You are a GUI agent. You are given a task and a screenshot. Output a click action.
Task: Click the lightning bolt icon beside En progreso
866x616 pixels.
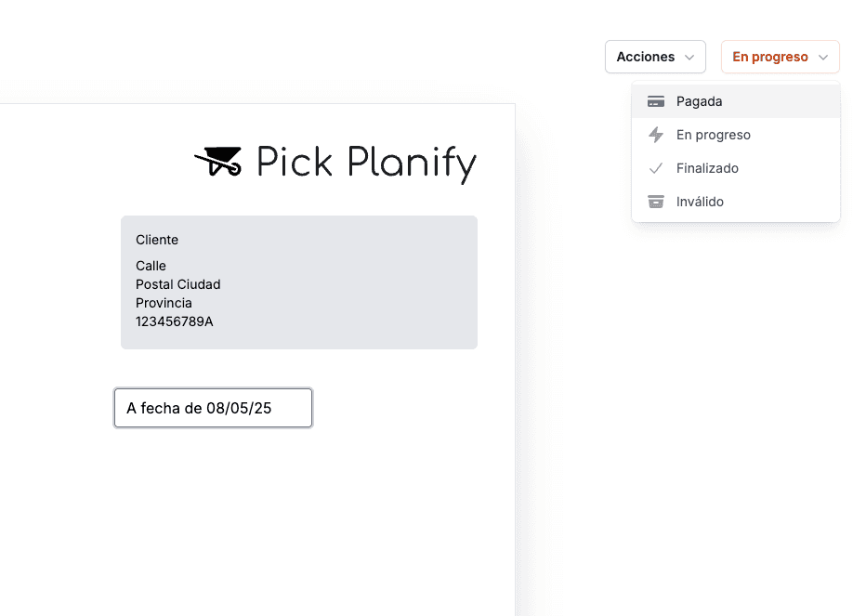click(x=657, y=134)
